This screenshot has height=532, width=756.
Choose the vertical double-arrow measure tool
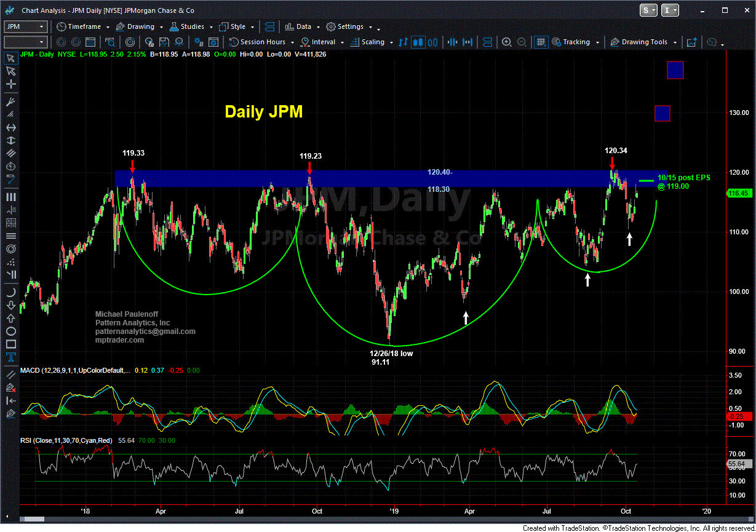click(x=10, y=141)
